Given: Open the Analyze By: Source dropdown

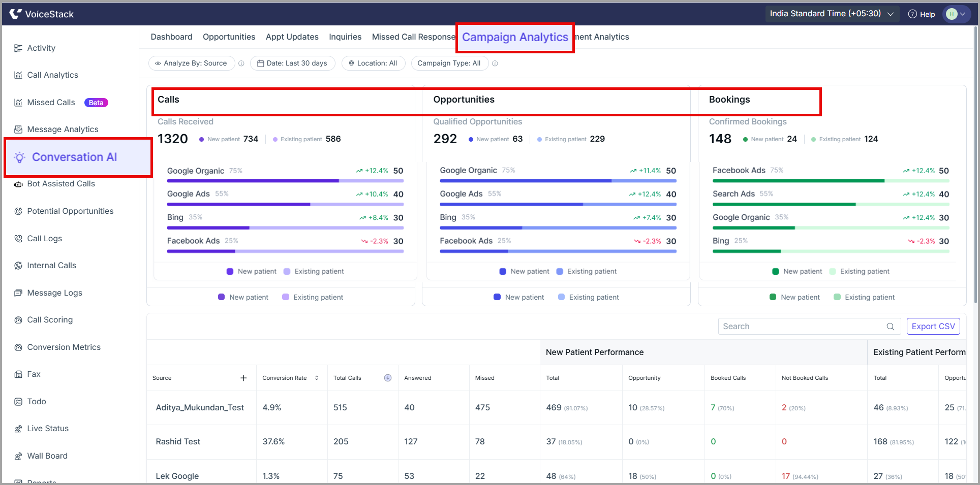Looking at the screenshot, I should click(x=191, y=63).
